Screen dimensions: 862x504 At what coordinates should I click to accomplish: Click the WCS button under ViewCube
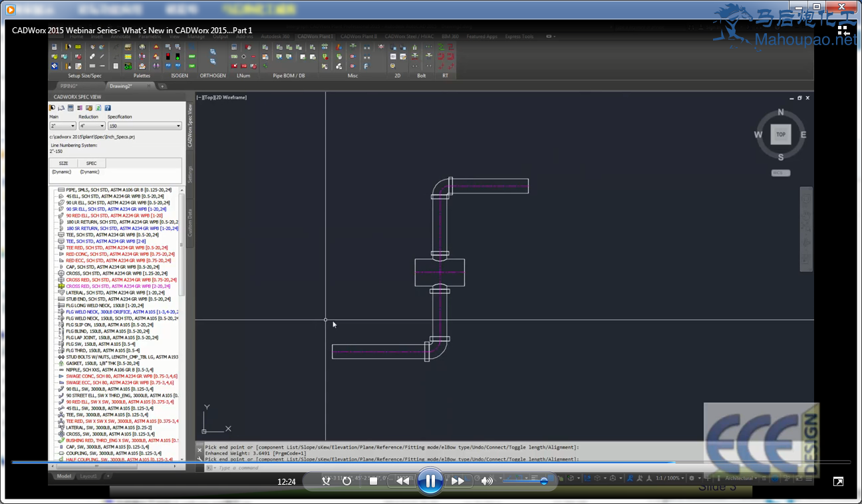[x=781, y=173]
